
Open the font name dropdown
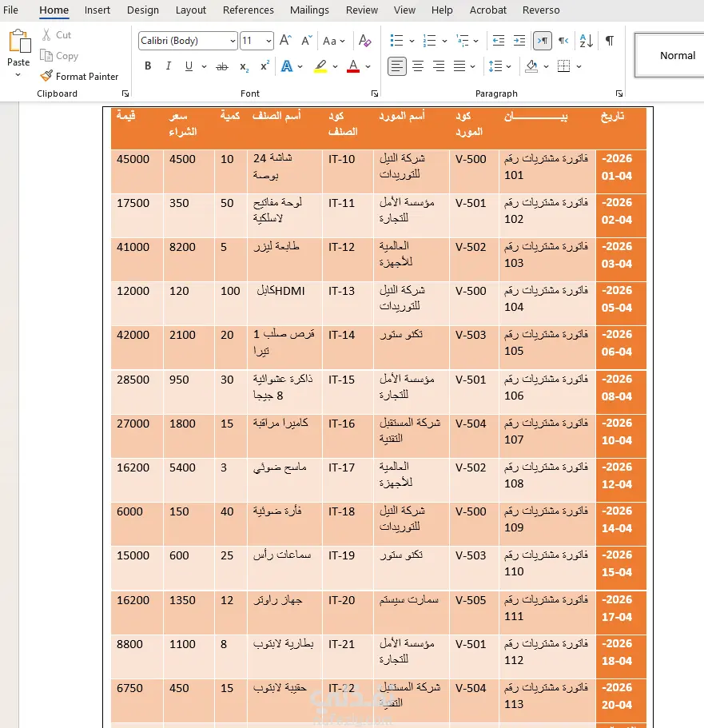pos(233,41)
